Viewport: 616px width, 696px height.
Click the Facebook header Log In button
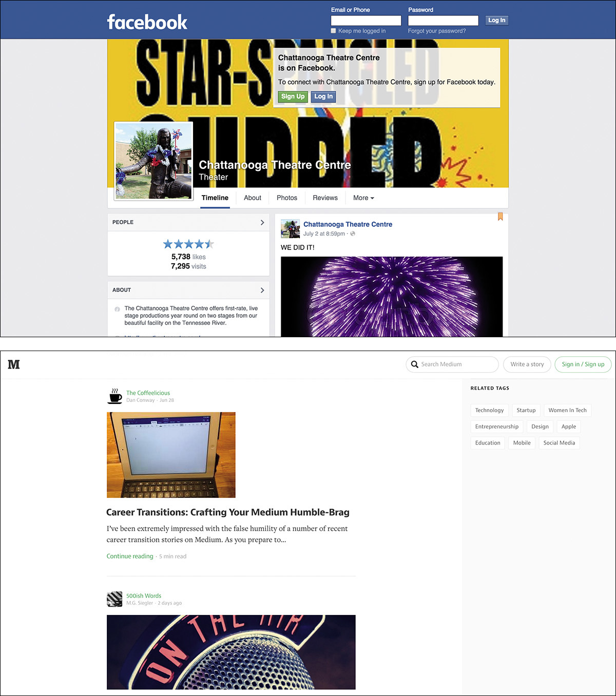496,21
